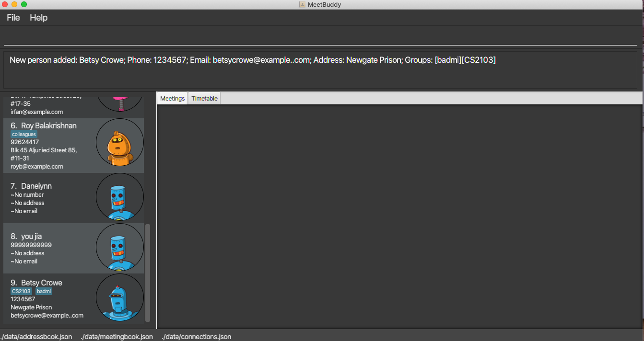Click Betsy's phone number 1234567
The image size is (644, 341).
[x=23, y=299]
